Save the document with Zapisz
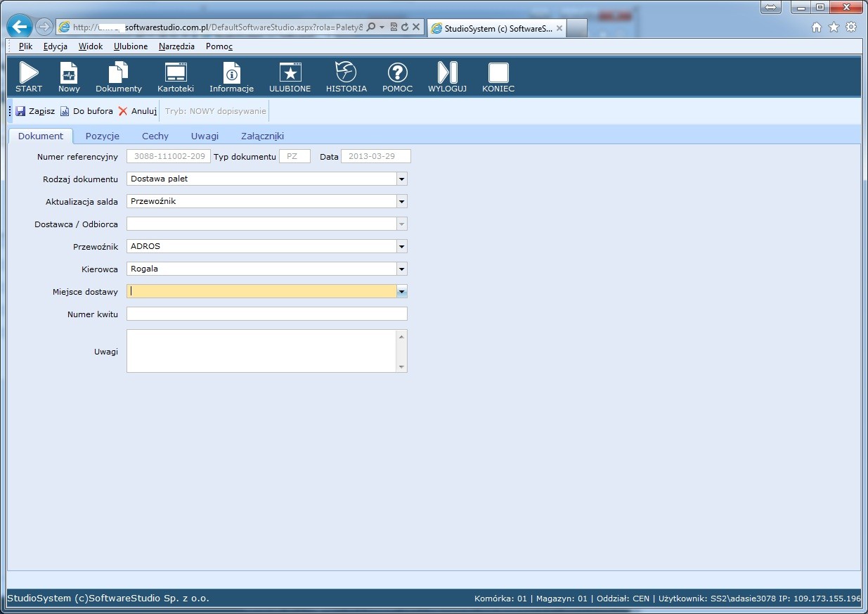This screenshot has height=614, width=868. [x=35, y=111]
